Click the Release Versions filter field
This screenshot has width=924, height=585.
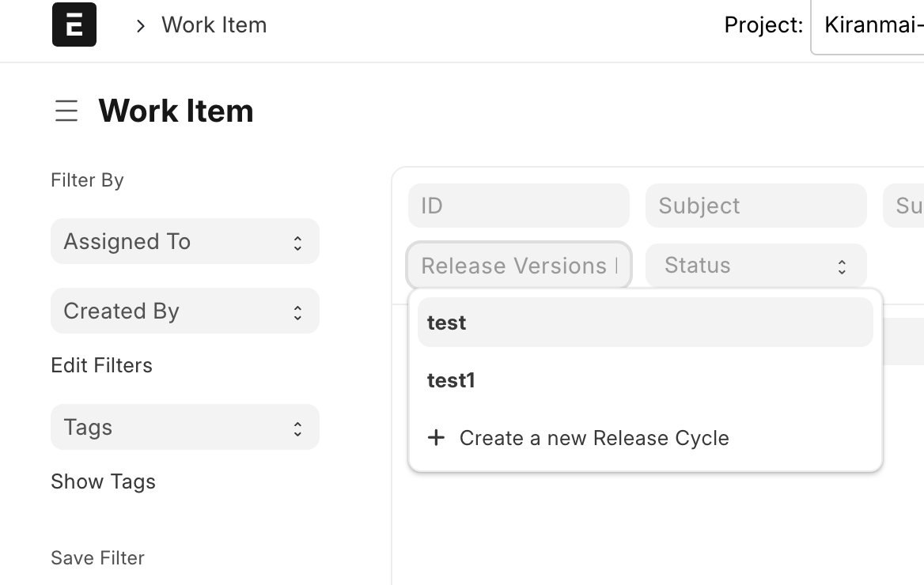point(519,266)
